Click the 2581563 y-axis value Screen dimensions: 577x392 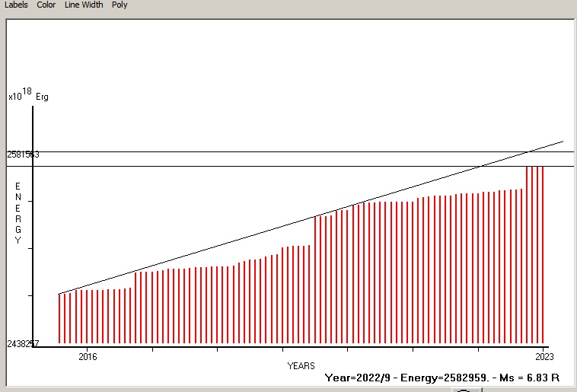[x=24, y=155]
